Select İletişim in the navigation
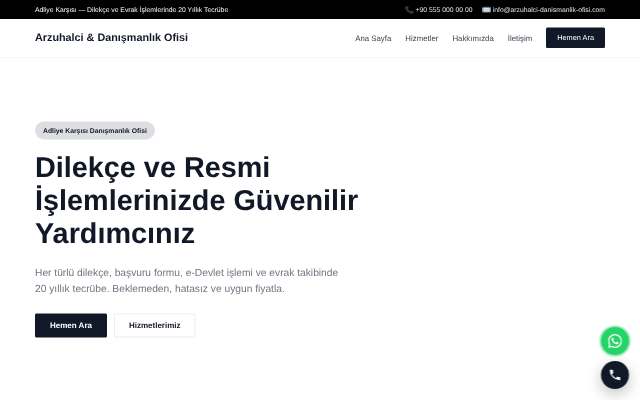The image size is (640, 400). pos(520,38)
